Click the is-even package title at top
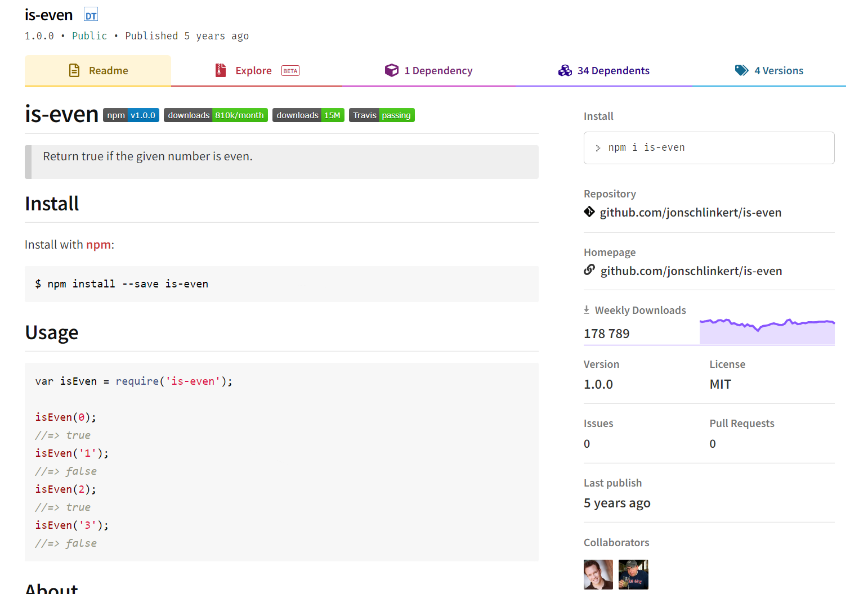This screenshot has width=868, height=594. tap(49, 15)
